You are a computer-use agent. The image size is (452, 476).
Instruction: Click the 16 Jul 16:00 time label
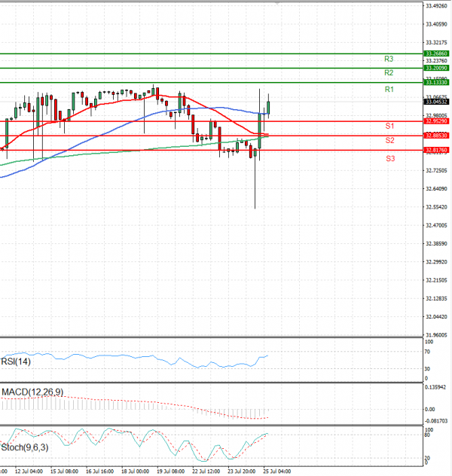point(99,471)
